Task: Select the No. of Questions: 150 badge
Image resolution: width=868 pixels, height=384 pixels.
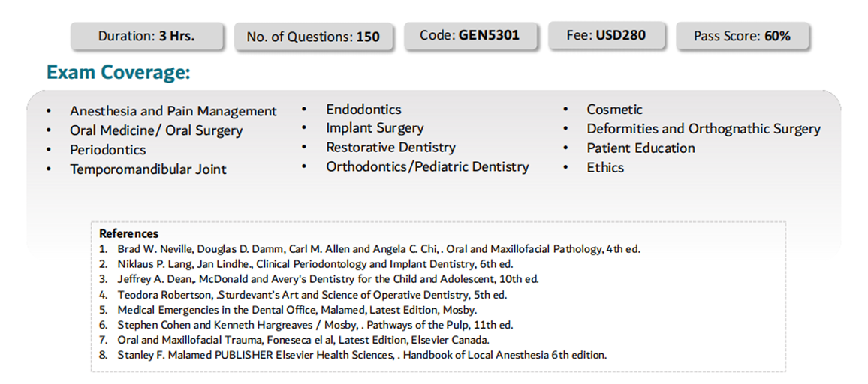Action: pyautogui.click(x=313, y=37)
